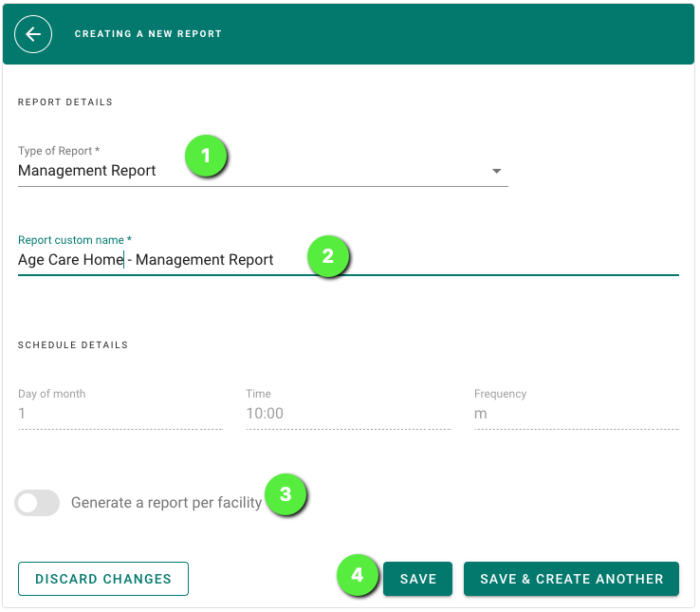Click the Creating a New Report title
The width and height of the screenshot is (700, 612).
pos(148,34)
